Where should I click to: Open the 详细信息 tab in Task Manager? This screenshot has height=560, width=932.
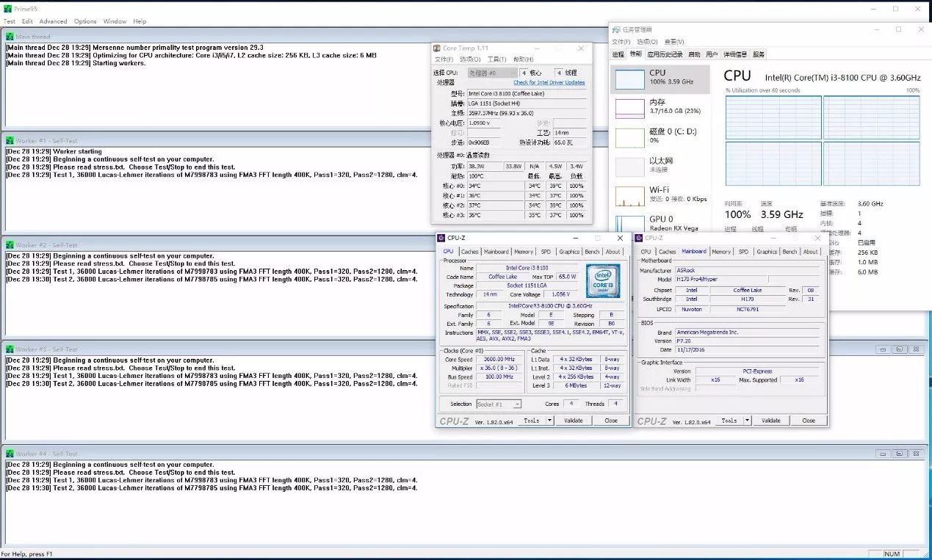click(x=735, y=54)
